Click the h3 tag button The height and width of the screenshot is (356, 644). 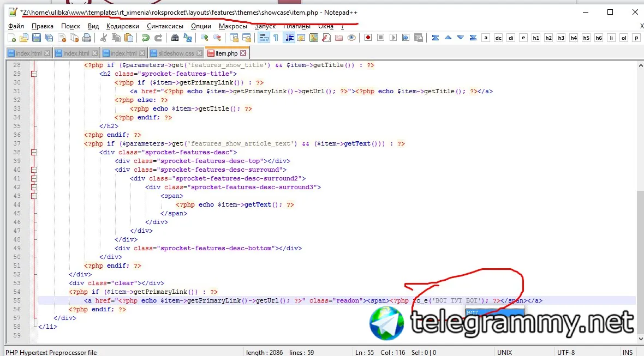coord(561,38)
